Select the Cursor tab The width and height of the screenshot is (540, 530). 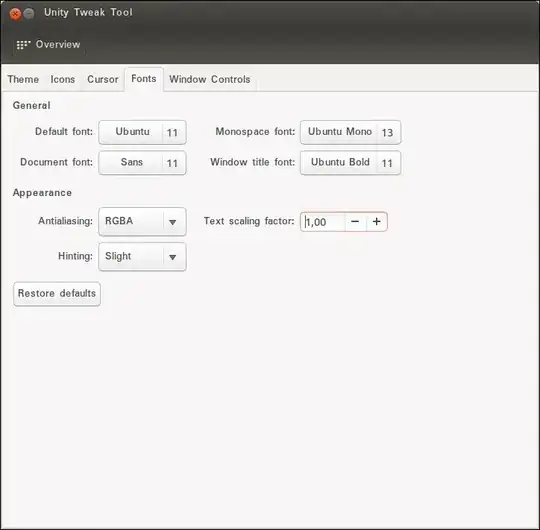coord(103,79)
